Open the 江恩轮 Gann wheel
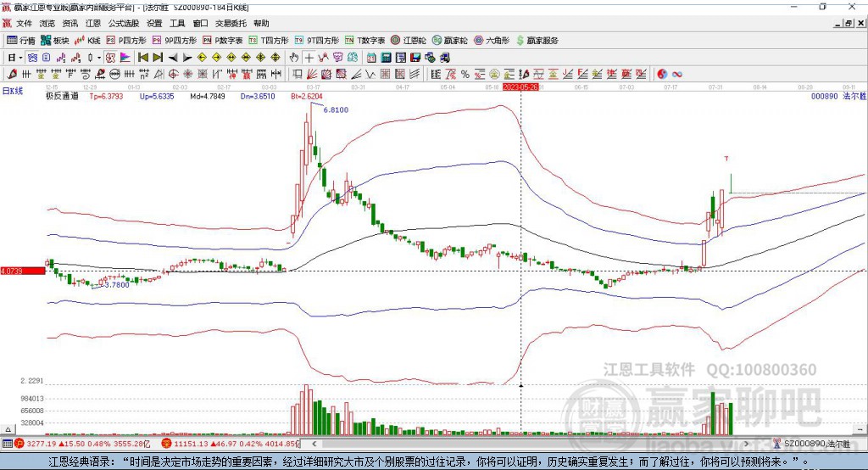Viewport: 868px width, 470px height. [x=409, y=41]
